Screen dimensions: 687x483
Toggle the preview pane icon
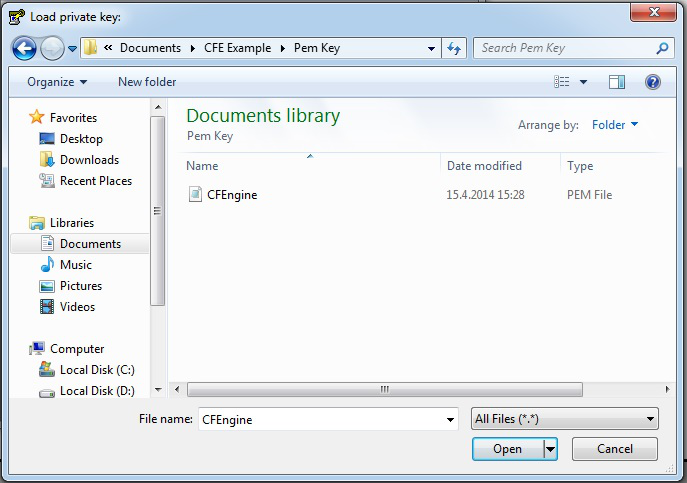pos(617,82)
